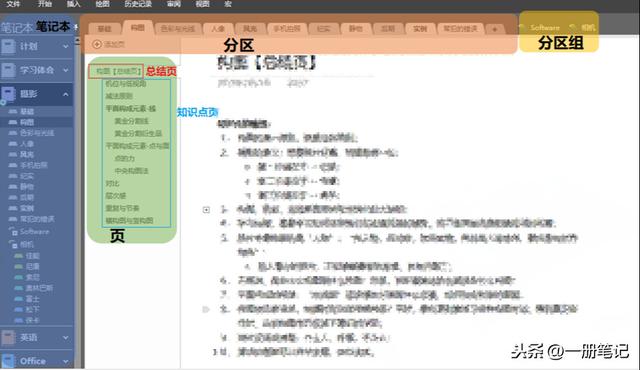Viewport: 640px width, 370px height.
Task: Switch to the 风光 section tab
Action: coord(250,29)
